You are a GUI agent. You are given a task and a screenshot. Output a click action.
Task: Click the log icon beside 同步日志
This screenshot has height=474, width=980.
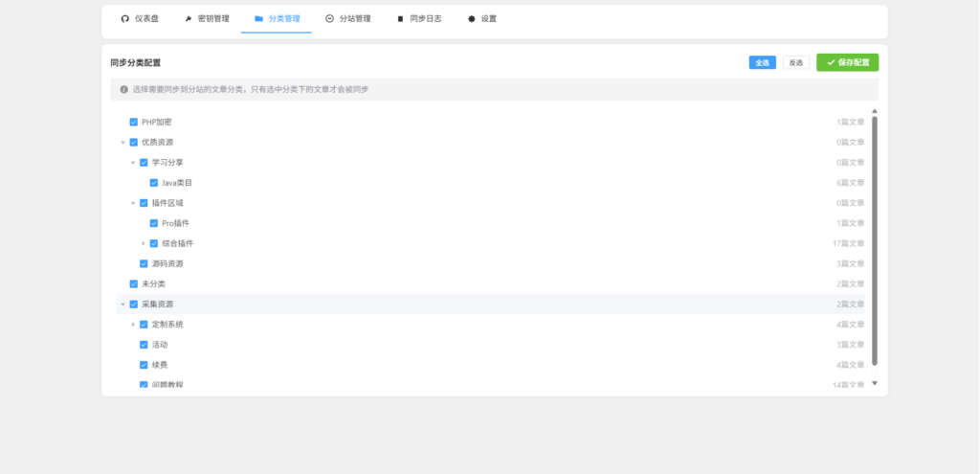(x=400, y=18)
